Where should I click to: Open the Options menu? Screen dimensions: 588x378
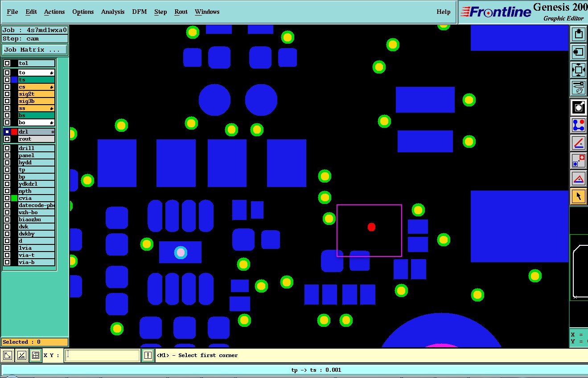tap(83, 12)
